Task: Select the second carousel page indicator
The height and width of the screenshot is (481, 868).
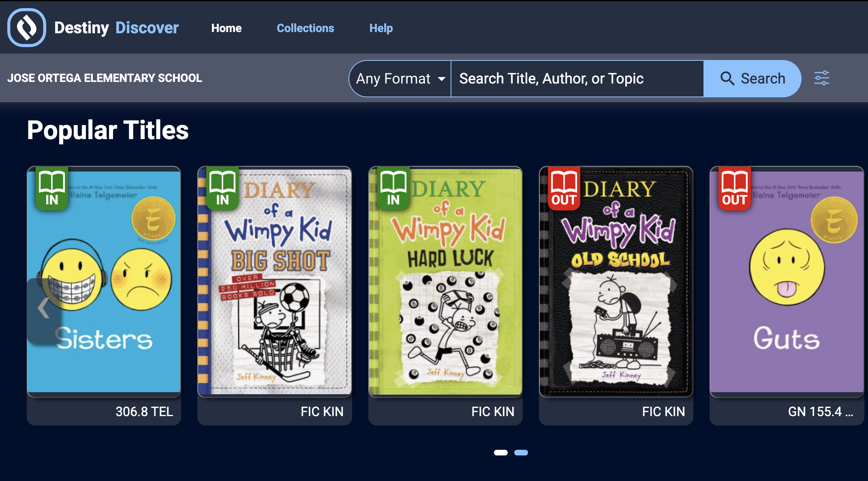Action: tap(521, 453)
